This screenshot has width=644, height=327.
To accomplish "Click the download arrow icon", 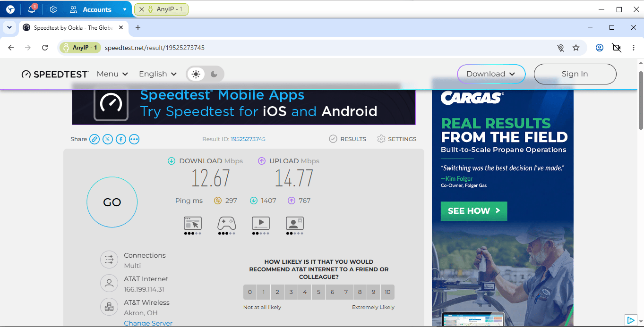I will pyautogui.click(x=172, y=161).
